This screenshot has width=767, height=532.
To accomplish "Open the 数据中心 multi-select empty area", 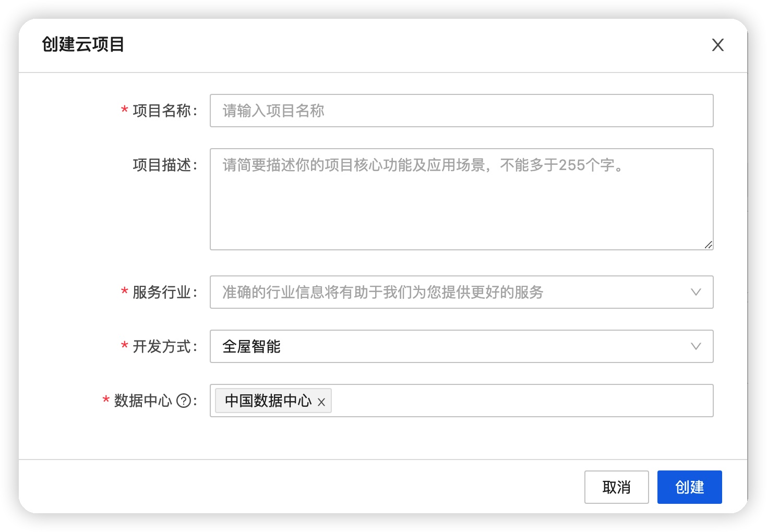I will 522,401.
